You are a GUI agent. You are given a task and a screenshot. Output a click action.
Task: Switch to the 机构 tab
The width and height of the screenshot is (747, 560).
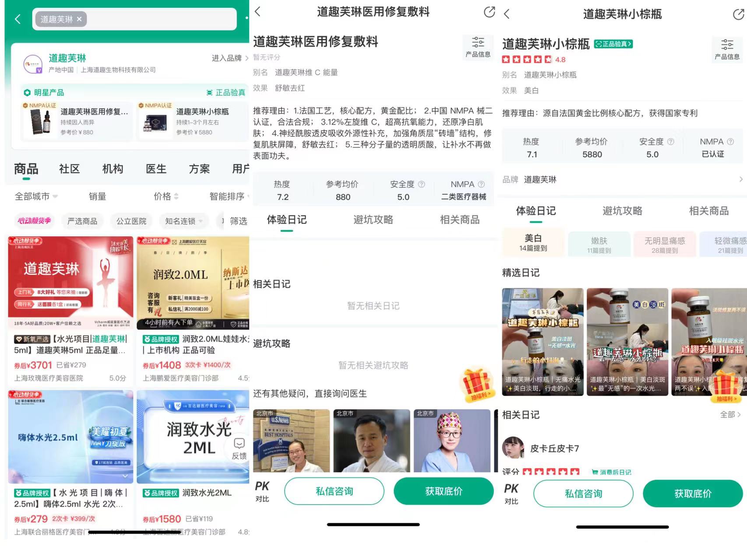(x=113, y=169)
